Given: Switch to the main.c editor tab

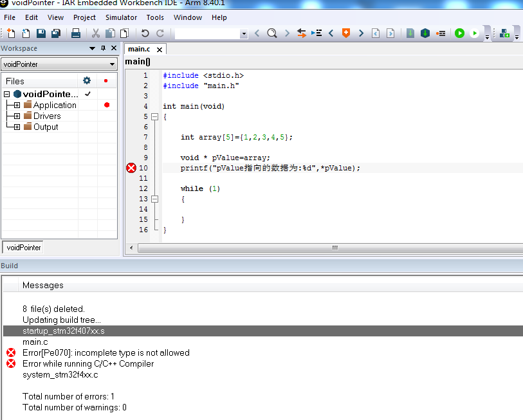Looking at the screenshot, I should point(139,49).
